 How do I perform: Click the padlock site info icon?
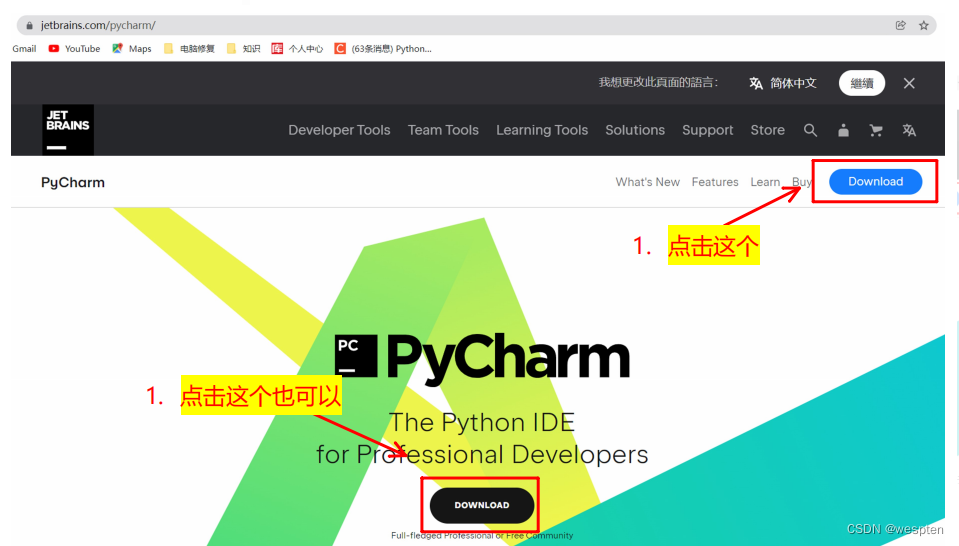[29, 26]
